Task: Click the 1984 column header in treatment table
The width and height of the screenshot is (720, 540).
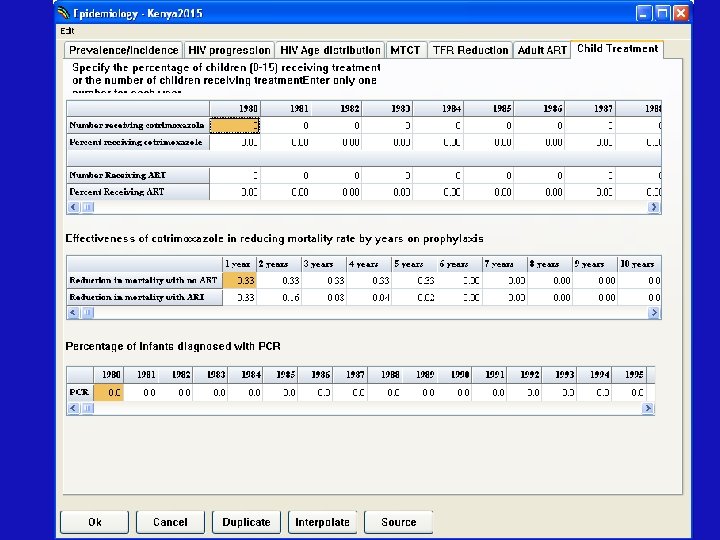Action: [x=438, y=108]
